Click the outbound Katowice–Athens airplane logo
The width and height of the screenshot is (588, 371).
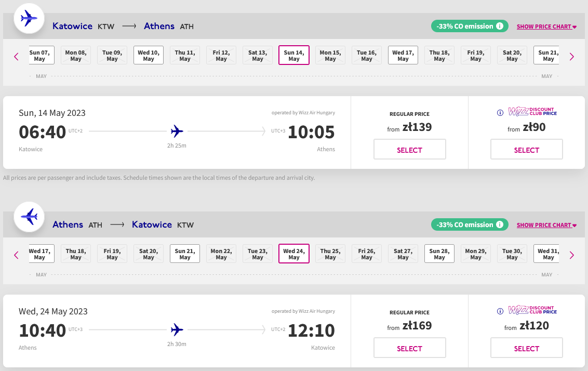[29, 18]
